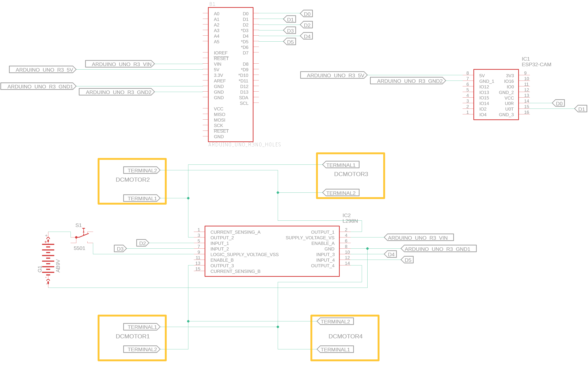Select TERMINAL2 port inside the DCMOTOR1 box
588x379 pixels.
coord(142,349)
